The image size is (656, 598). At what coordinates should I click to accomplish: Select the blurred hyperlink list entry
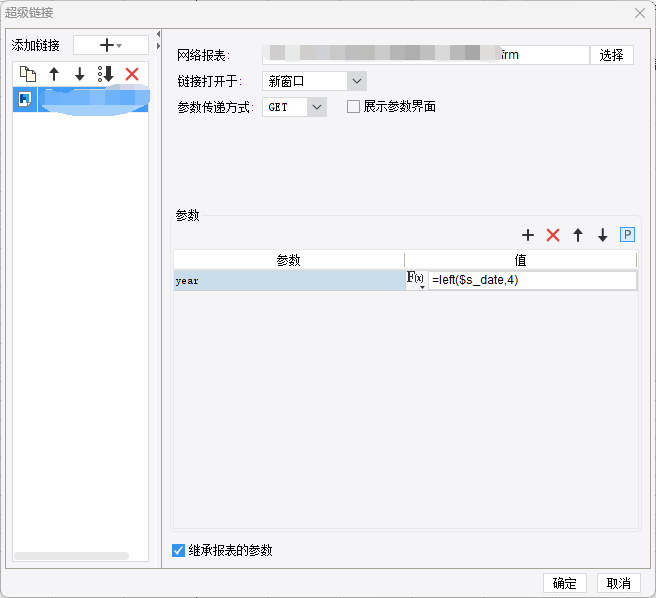click(x=81, y=100)
